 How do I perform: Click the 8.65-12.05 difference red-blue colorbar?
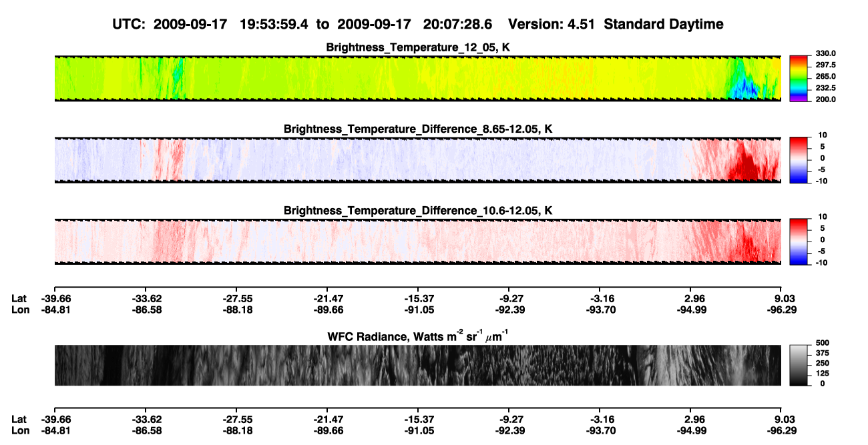(x=799, y=158)
